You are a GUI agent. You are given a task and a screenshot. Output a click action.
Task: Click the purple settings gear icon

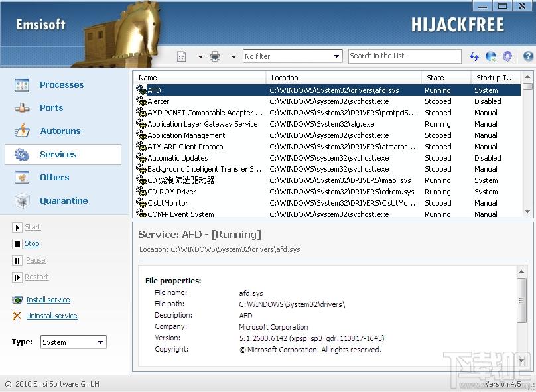(507, 56)
